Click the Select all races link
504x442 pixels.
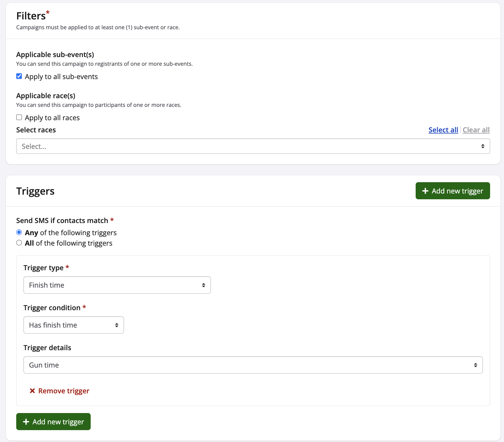pyautogui.click(x=443, y=130)
